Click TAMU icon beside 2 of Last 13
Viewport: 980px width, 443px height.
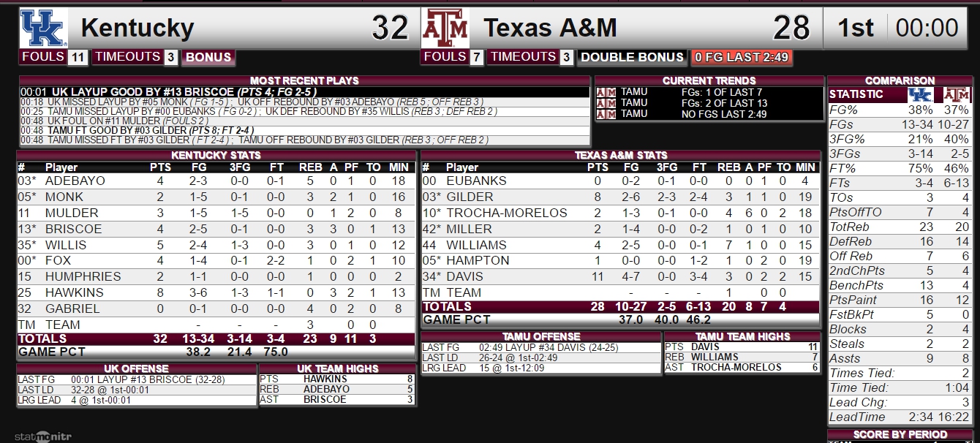point(606,103)
